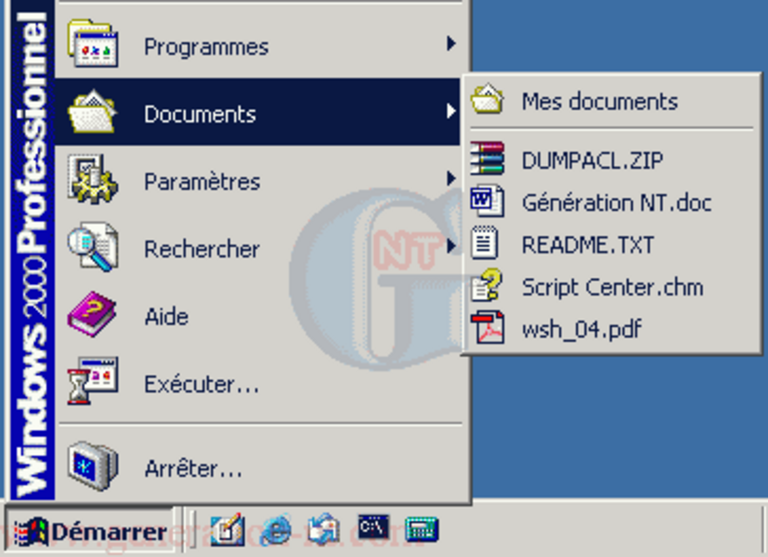
Task: Open the recent file DUMPACL.ZIP
Action: click(612, 160)
